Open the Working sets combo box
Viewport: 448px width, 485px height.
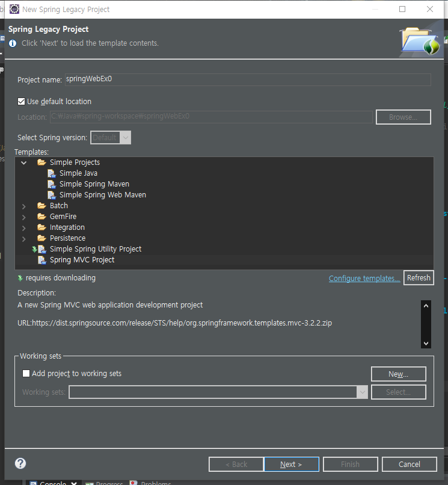(218, 392)
